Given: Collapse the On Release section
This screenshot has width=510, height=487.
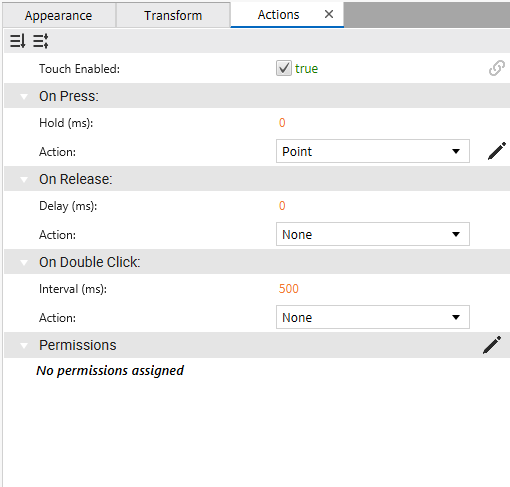Looking at the screenshot, I should click(x=24, y=180).
